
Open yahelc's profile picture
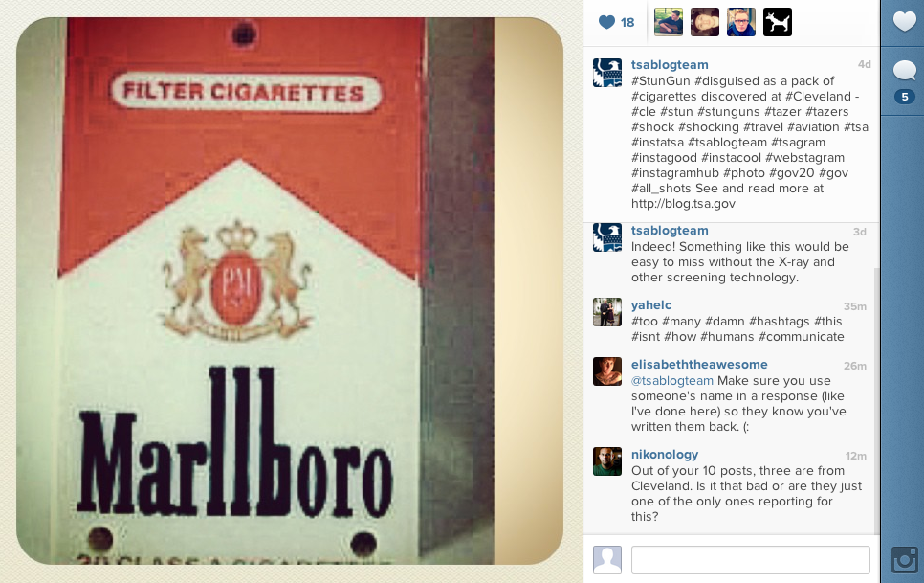click(607, 312)
